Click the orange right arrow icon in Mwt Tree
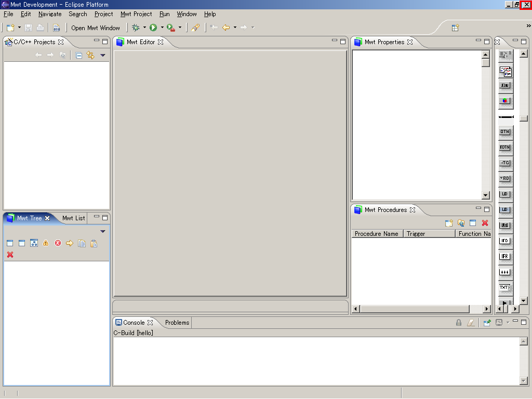The width and height of the screenshot is (532, 399). tap(70, 243)
